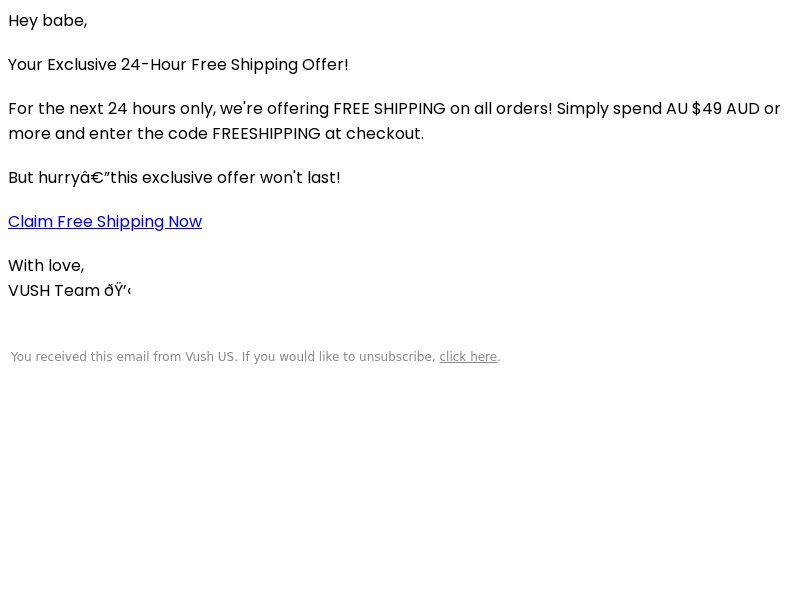Click the 'With love,' closing line

point(46,265)
